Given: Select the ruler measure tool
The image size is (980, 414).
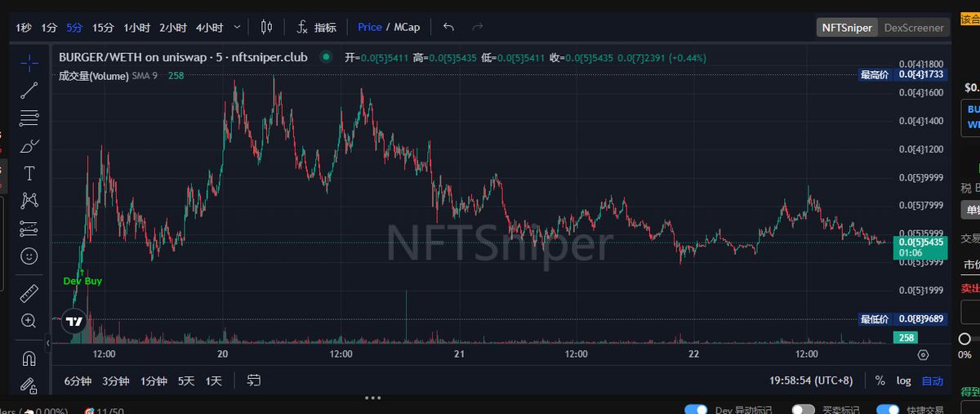Looking at the screenshot, I should 29,292.
